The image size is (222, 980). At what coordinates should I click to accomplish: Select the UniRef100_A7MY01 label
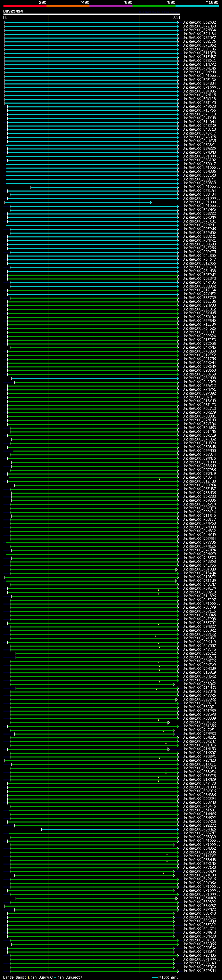199,390
